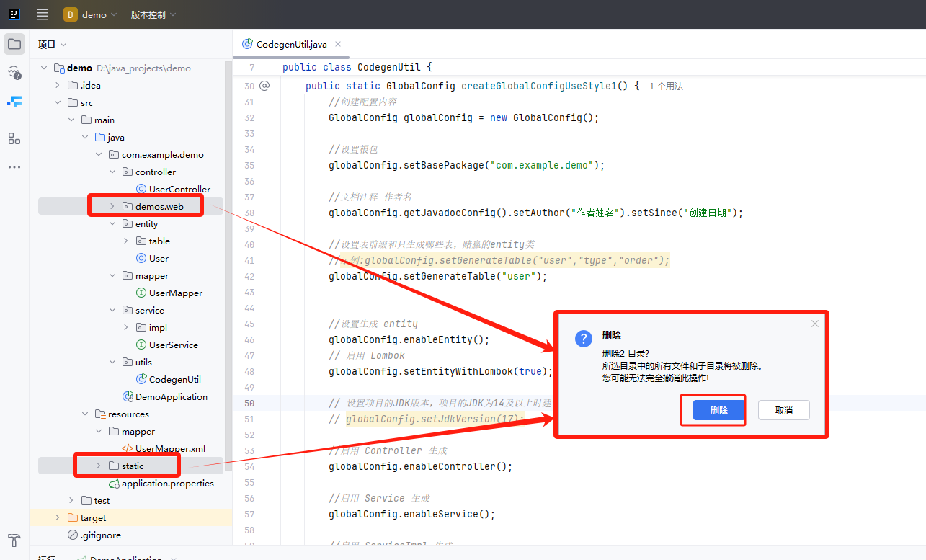
Task: Expand the table package
Action: click(x=126, y=241)
